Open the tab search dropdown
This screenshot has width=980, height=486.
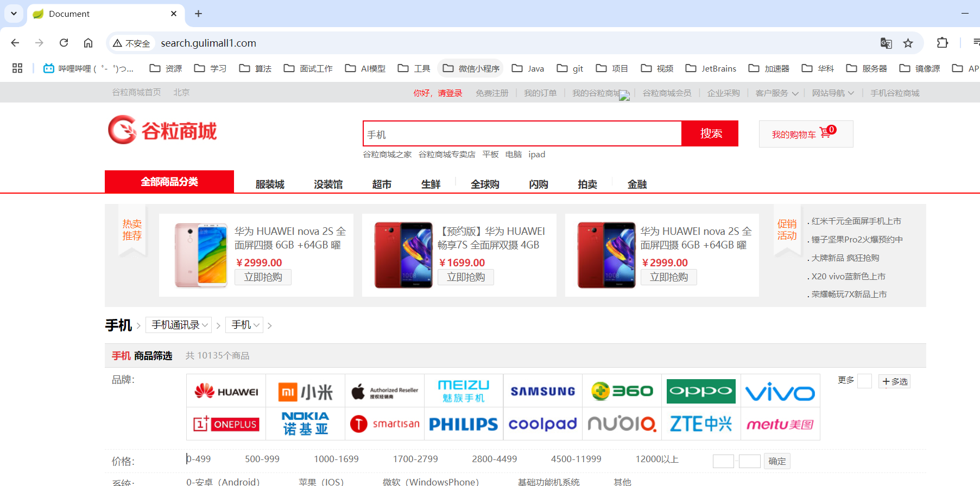(14, 14)
